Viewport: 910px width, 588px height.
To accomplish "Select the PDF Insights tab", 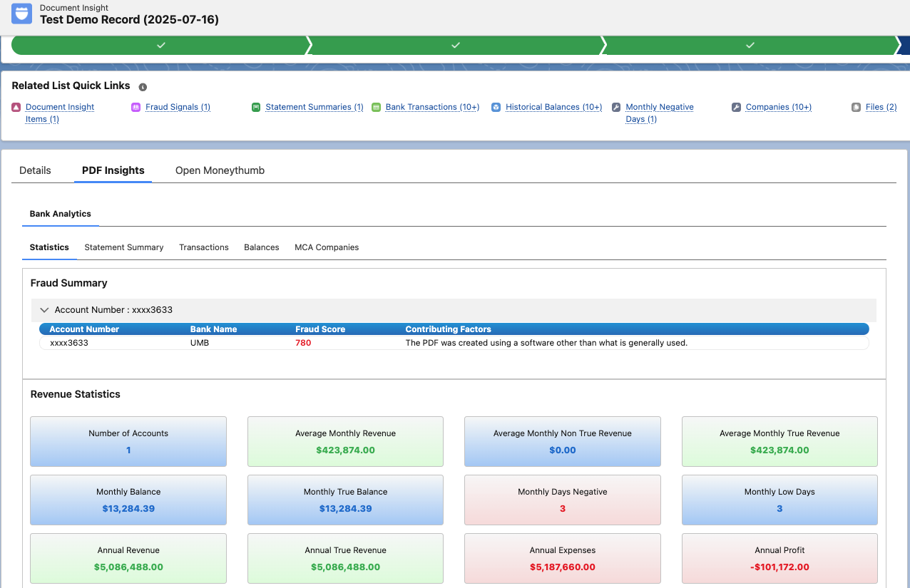I will point(113,170).
